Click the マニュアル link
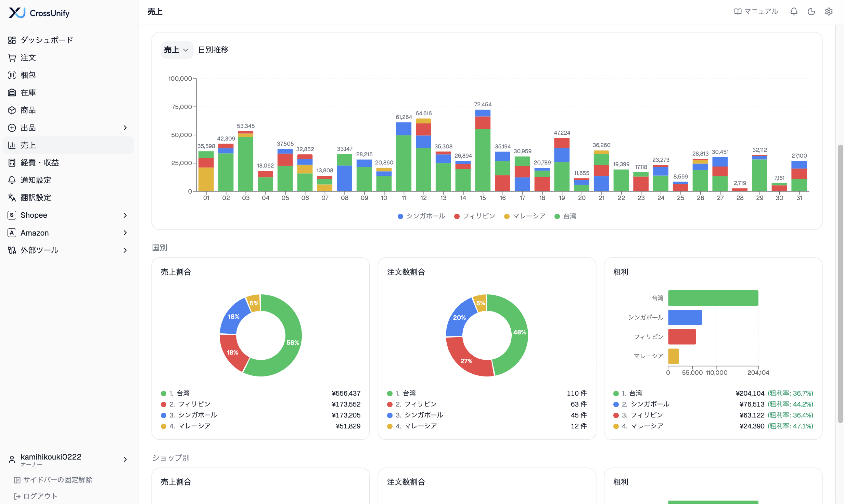 pos(756,12)
